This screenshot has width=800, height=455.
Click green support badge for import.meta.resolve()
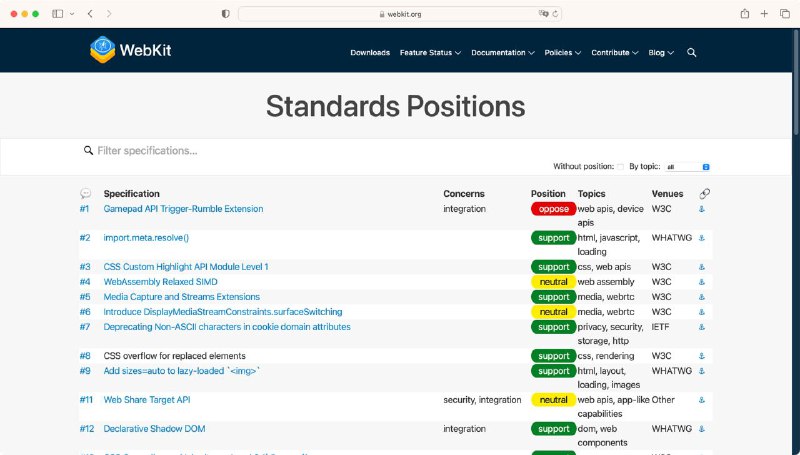[x=554, y=238]
